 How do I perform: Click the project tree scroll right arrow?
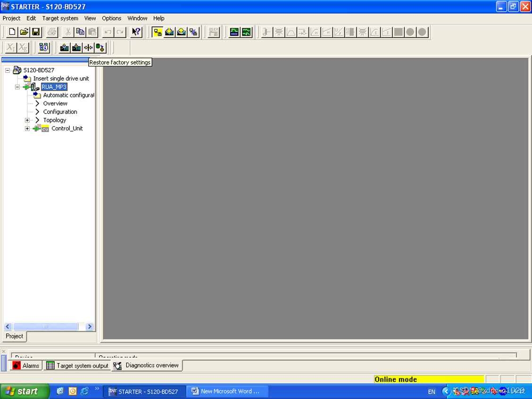tap(89, 326)
